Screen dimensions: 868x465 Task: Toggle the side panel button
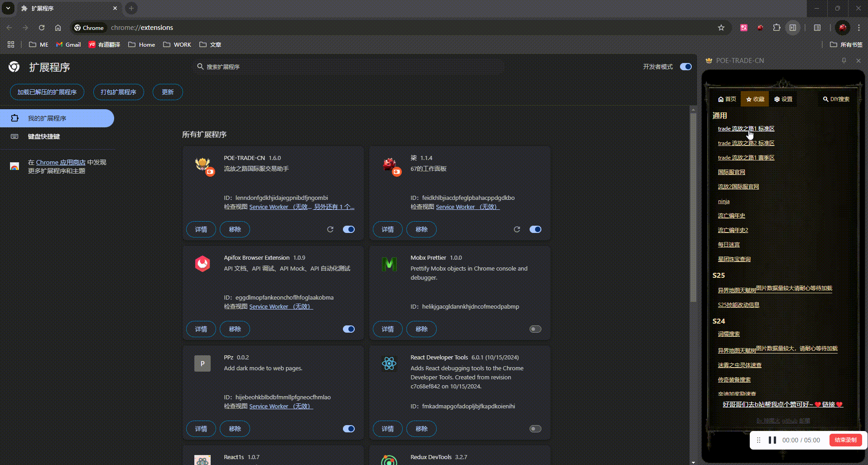pyautogui.click(x=793, y=28)
